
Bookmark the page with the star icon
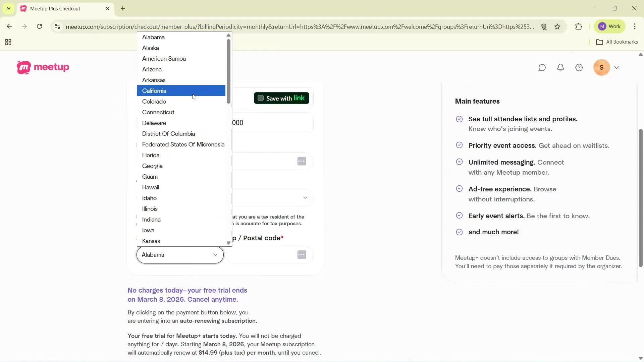click(x=557, y=26)
